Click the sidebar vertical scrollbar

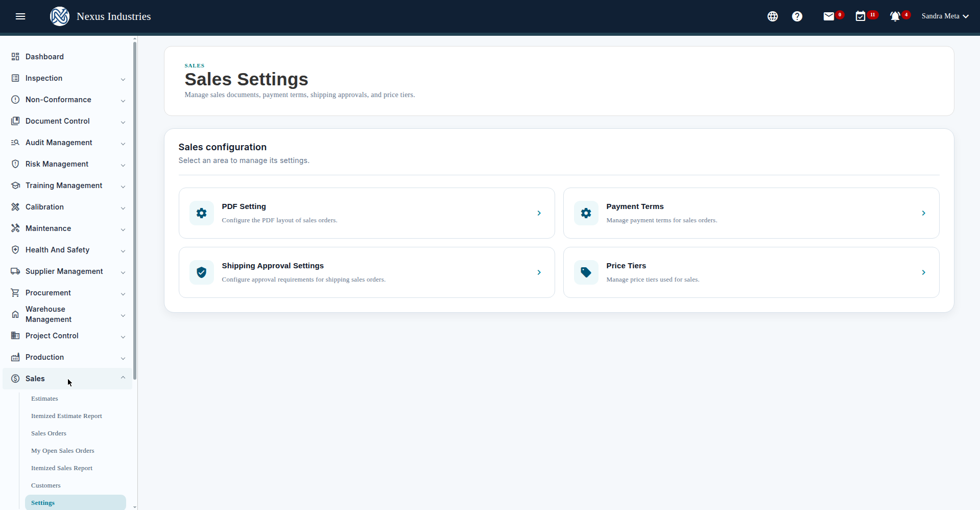coord(135,211)
